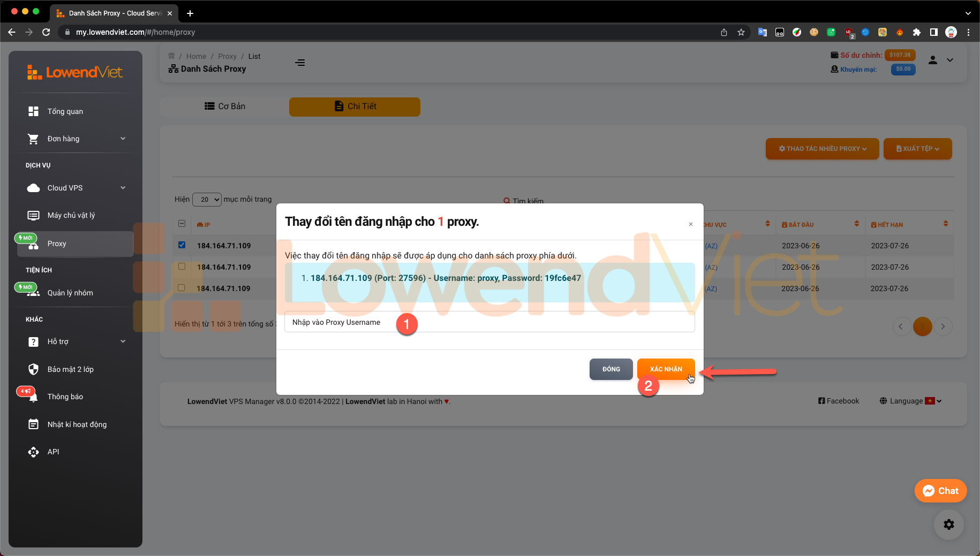Reload the page in browser

coord(46,32)
